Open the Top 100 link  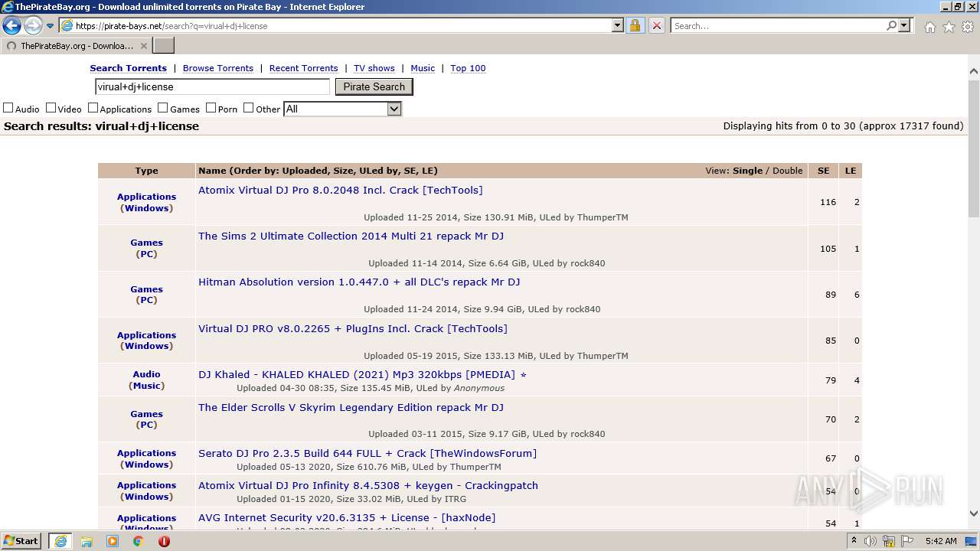[468, 68]
